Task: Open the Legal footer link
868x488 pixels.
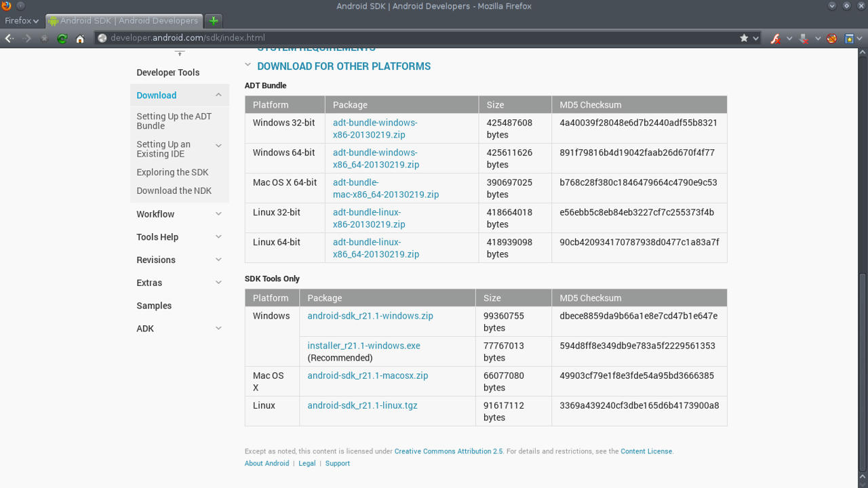Action: [307, 464]
